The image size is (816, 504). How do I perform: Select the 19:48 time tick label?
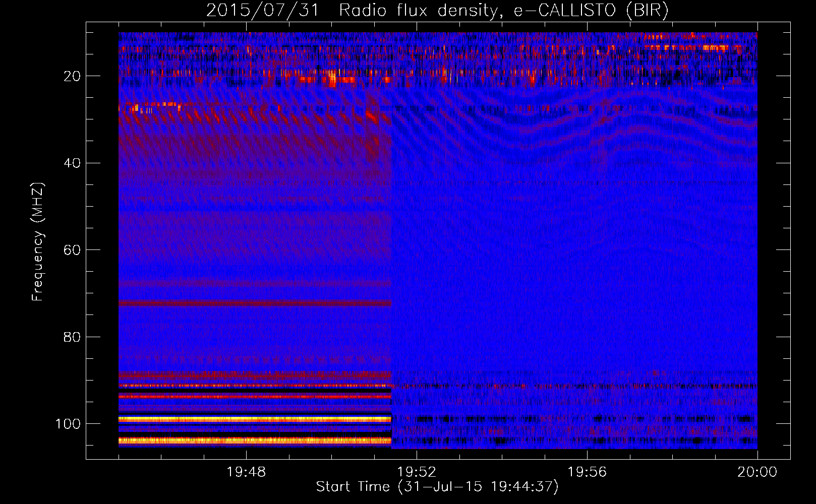coord(246,472)
